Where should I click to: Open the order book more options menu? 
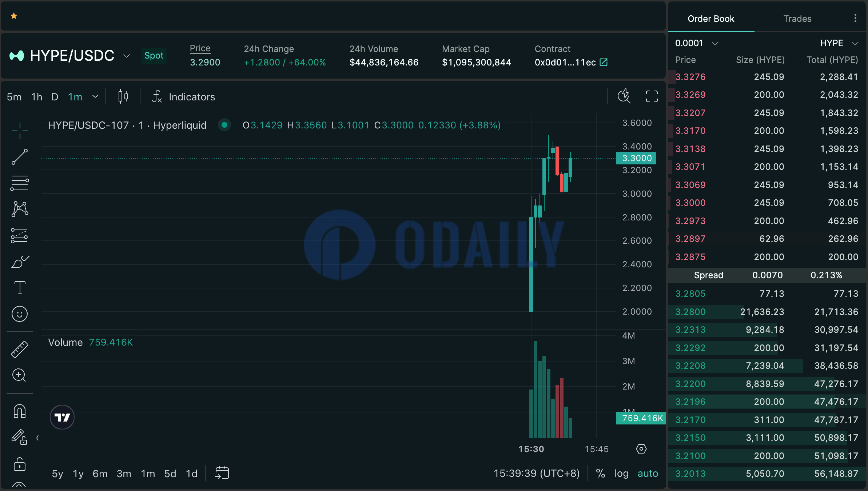click(855, 18)
